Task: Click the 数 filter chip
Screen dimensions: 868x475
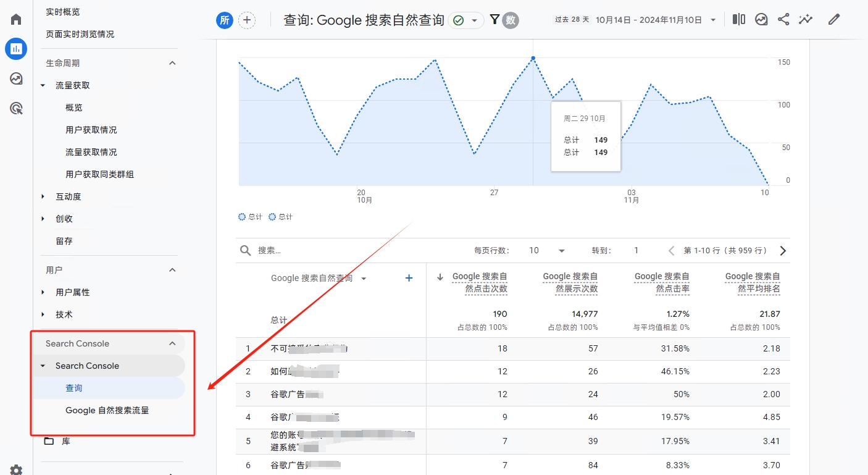Action: pyautogui.click(x=511, y=20)
